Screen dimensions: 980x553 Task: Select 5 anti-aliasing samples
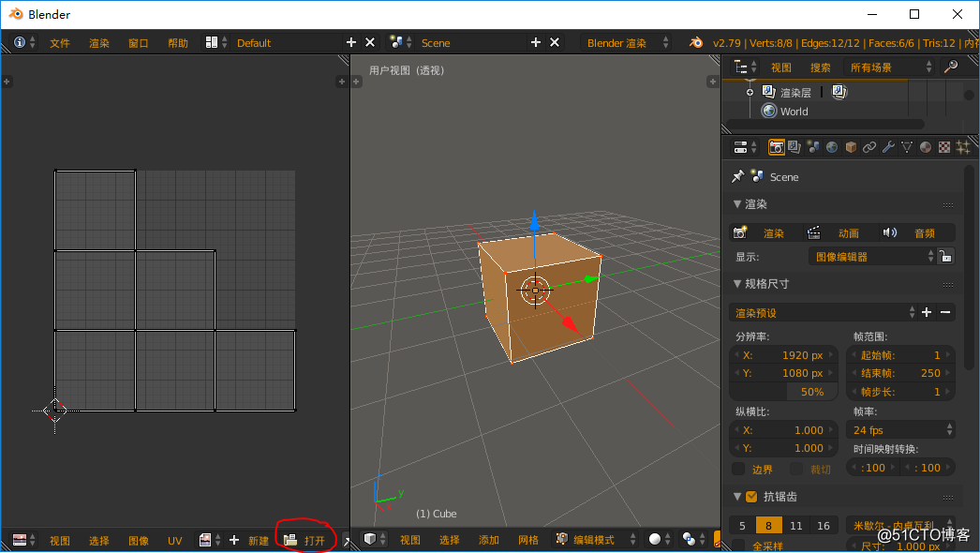pyautogui.click(x=742, y=526)
